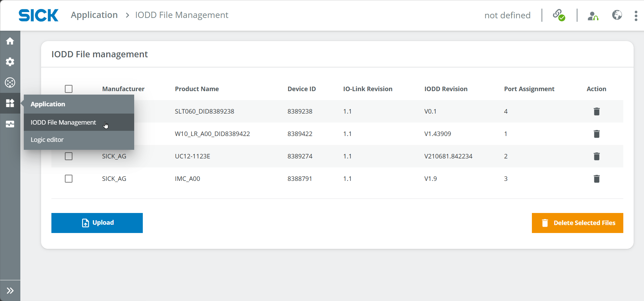This screenshot has width=644, height=301.
Task: Click the IO-Link Revision column header
Action: tap(368, 89)
